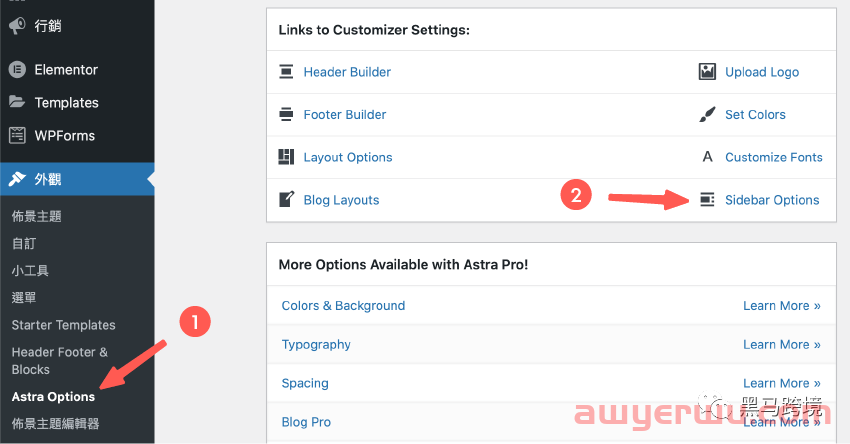Click the Elementor icon in the sidebar
The height and width of the screenshot is (444, 850).
click(17, 69)
